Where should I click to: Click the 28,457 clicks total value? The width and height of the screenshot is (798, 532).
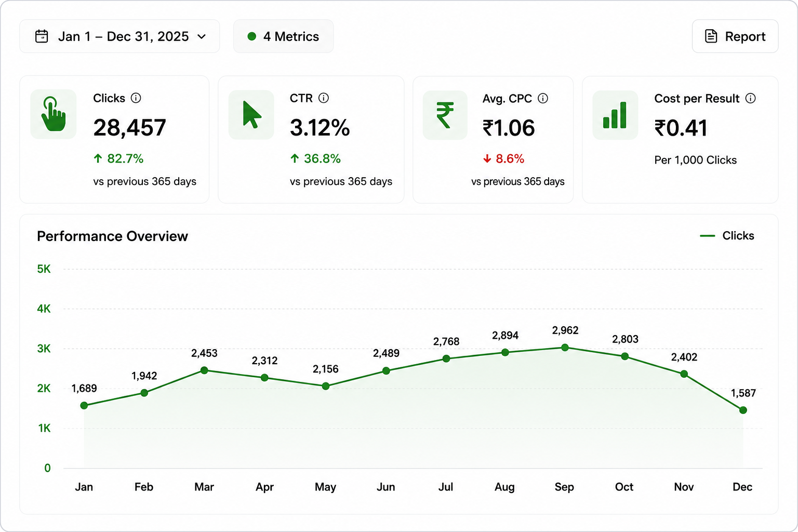point(130,128)
